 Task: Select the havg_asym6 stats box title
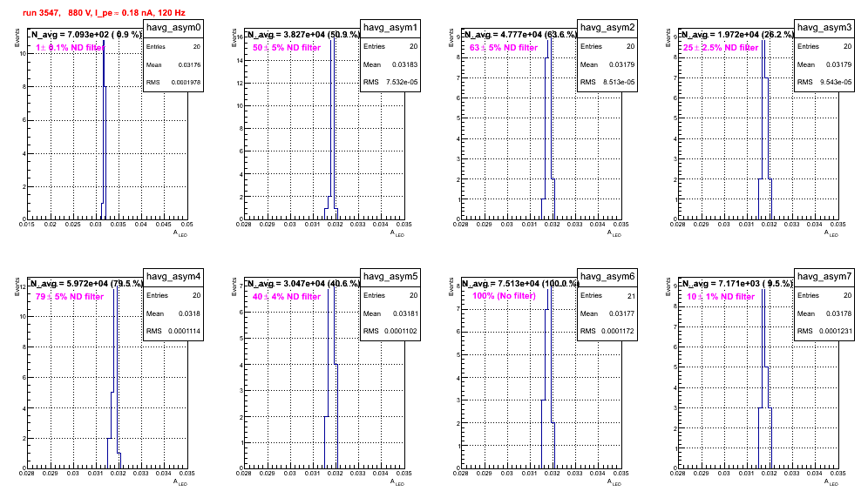point(607,277)
